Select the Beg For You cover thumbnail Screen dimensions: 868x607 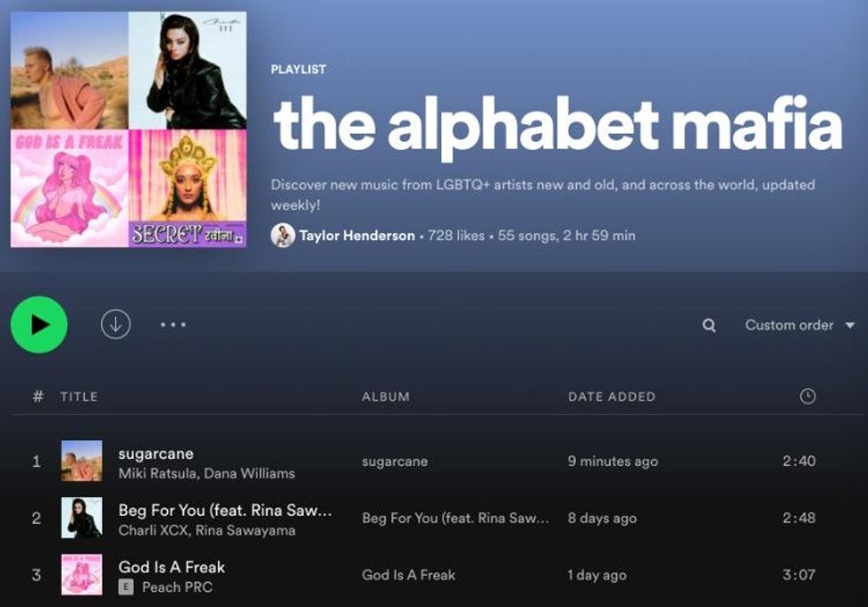click(81, 518)
